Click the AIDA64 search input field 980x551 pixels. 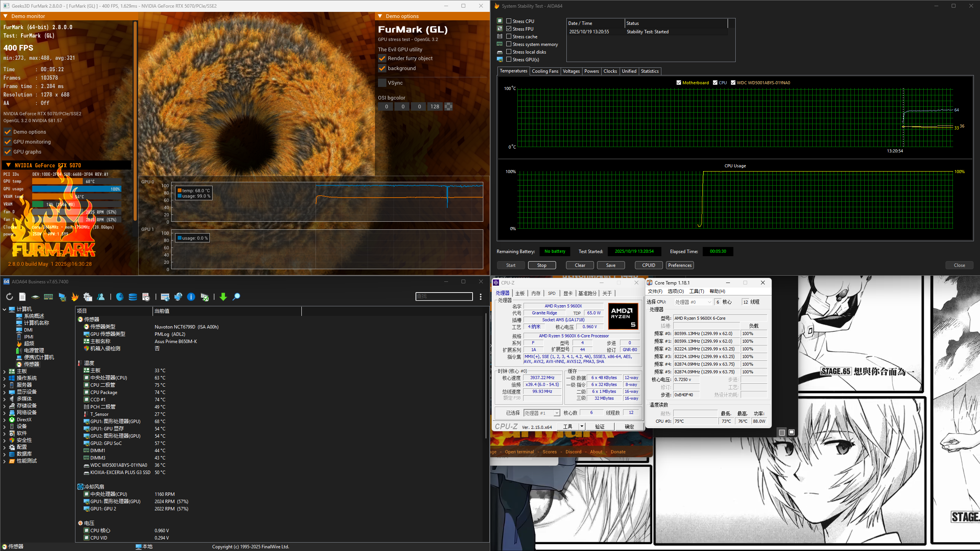point(444,296)
